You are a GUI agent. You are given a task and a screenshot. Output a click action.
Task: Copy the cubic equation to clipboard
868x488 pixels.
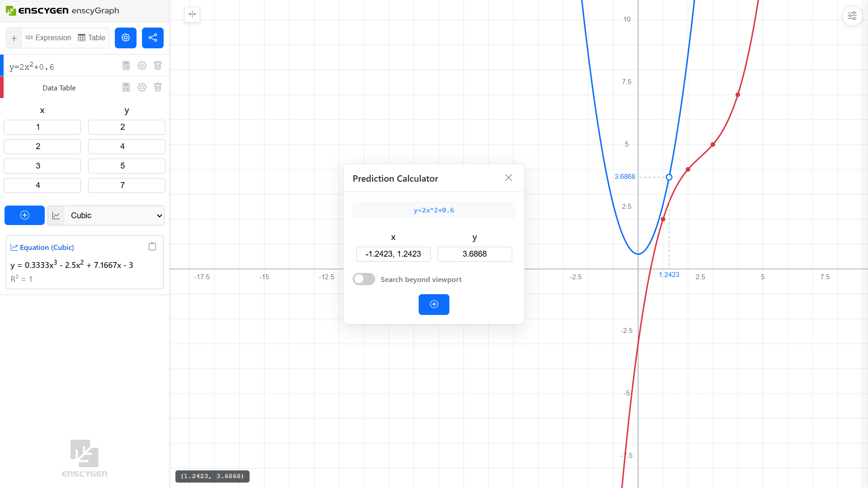tap(152, 246)
